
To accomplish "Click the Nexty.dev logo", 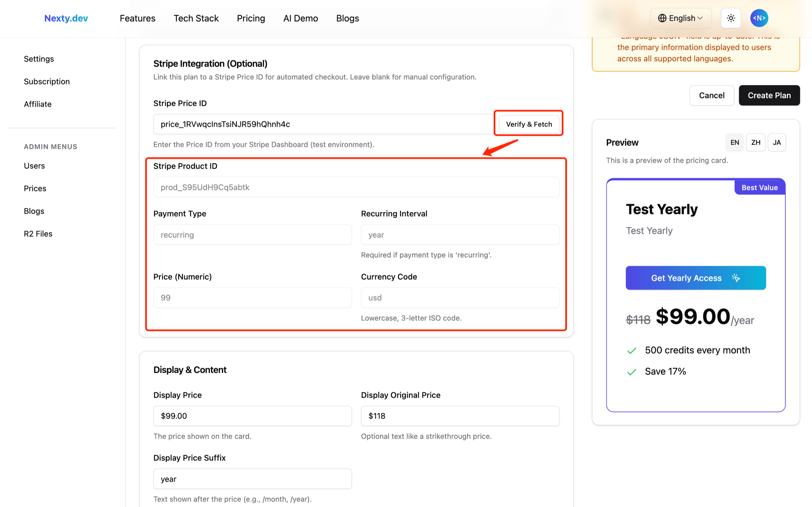I will click(x=66, y=18).
